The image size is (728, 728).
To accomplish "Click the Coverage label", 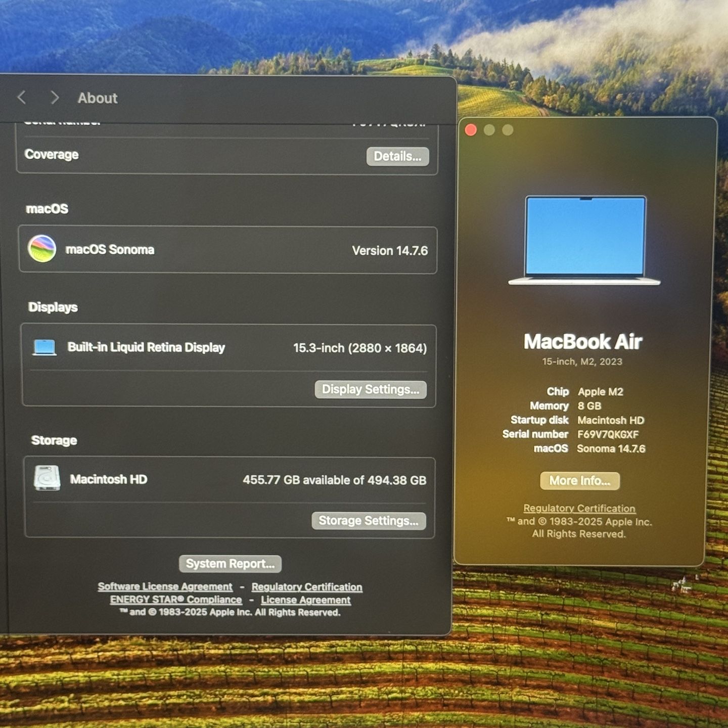I will point(52,155).
